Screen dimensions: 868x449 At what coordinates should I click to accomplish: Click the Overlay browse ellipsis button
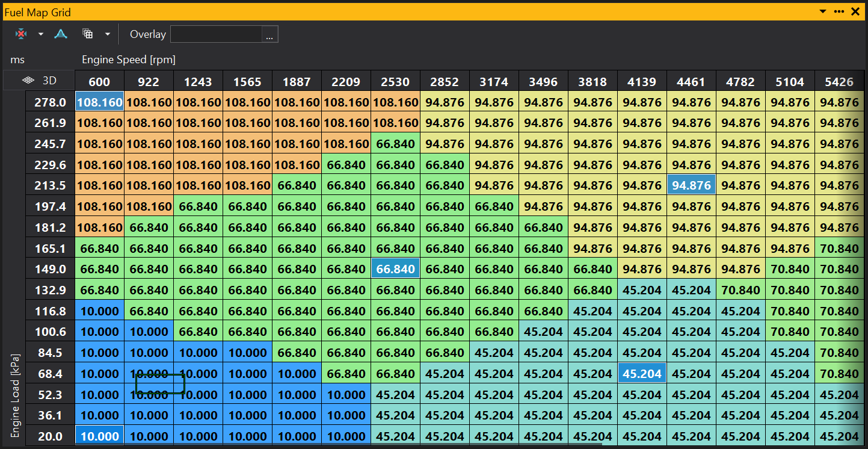[x=269, y=34]
